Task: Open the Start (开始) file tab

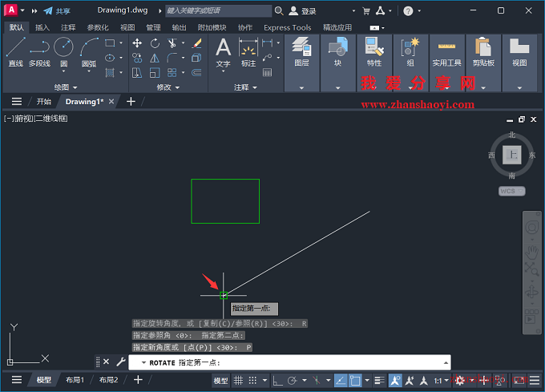Action: pos(44,102)
